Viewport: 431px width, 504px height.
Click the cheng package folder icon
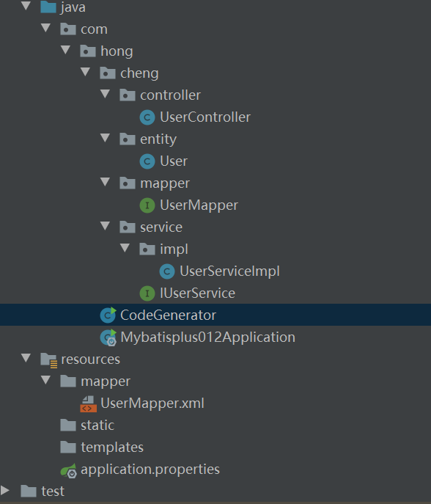[108, 73]
